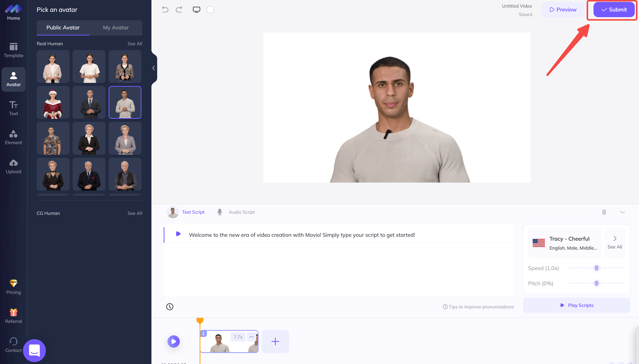Switch to Audio Script microphone option

(x=236, y=212)
